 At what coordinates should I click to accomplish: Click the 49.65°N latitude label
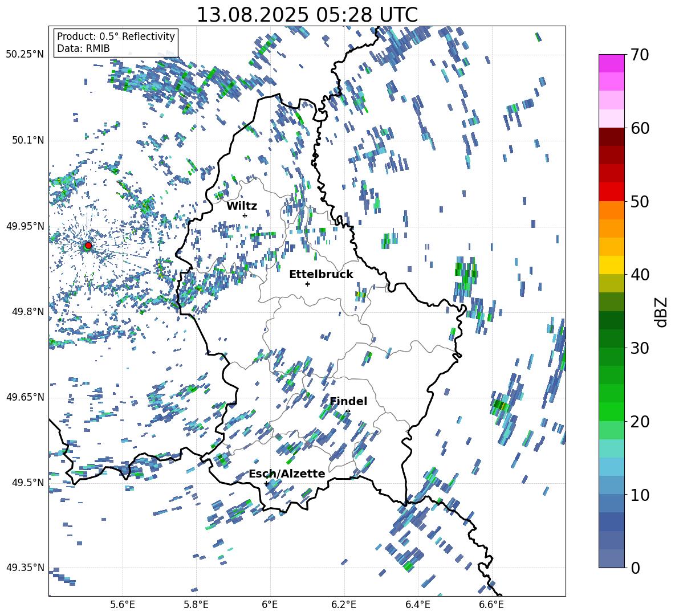coord(25,397)
